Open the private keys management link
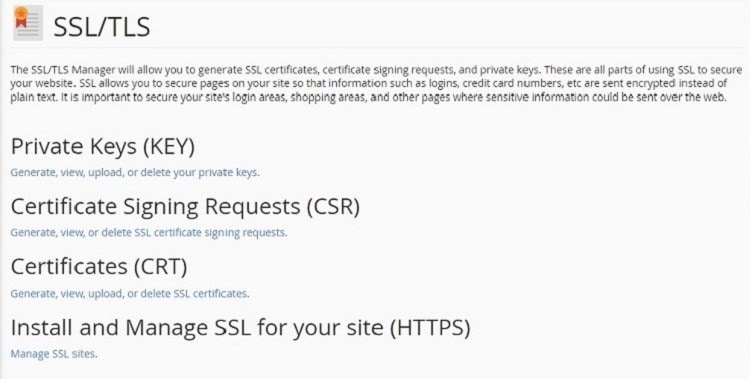The width and height of the screenshot is (750, 379). (135, 172)
